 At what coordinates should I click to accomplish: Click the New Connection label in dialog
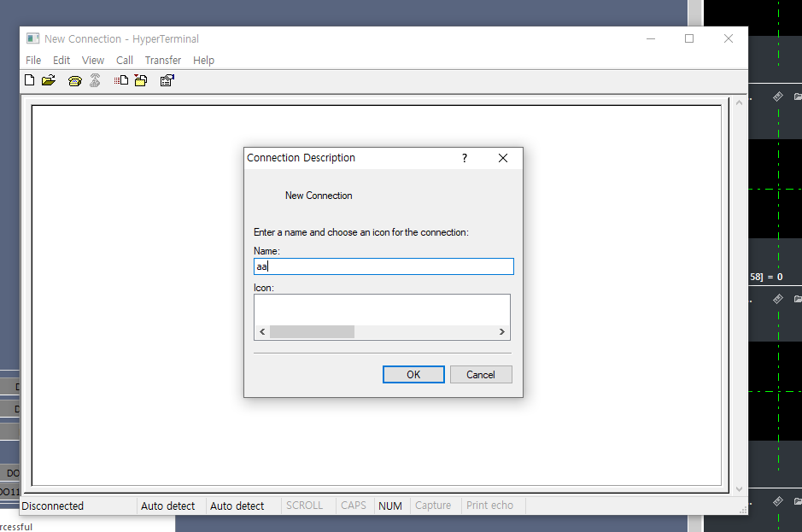[x=319, y=196]
